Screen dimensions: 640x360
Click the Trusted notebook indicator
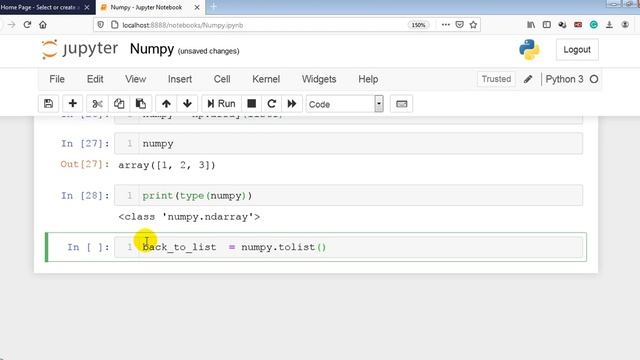pyautogui.click(x=496, y=79)
